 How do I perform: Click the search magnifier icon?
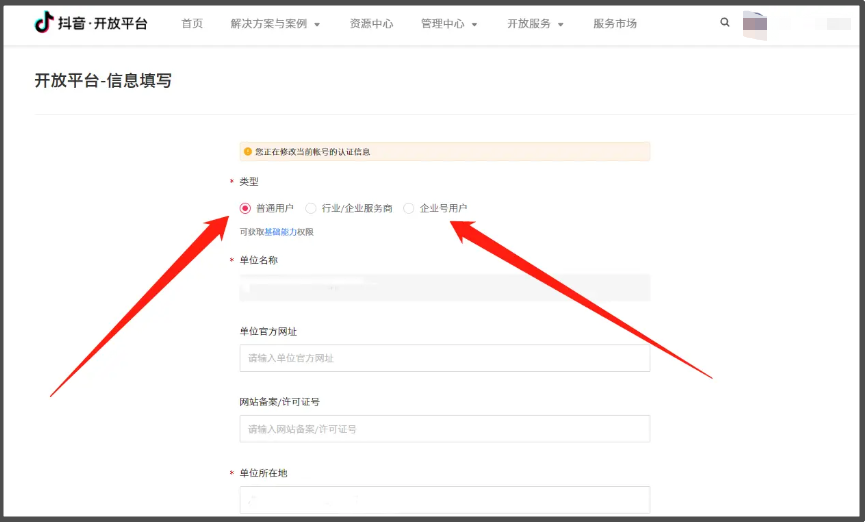(x=725, y=22)
